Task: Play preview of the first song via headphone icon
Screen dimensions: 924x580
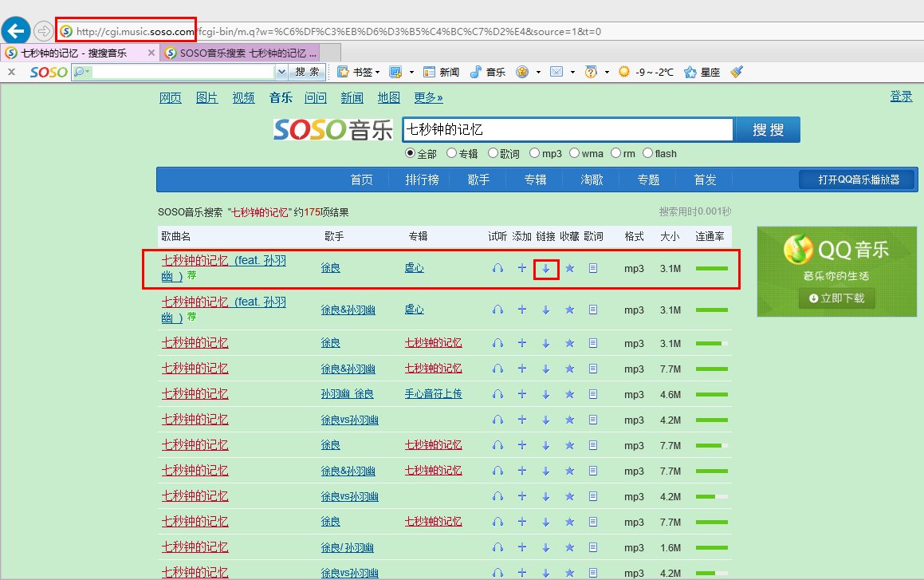Action: (x=497, y=269)
